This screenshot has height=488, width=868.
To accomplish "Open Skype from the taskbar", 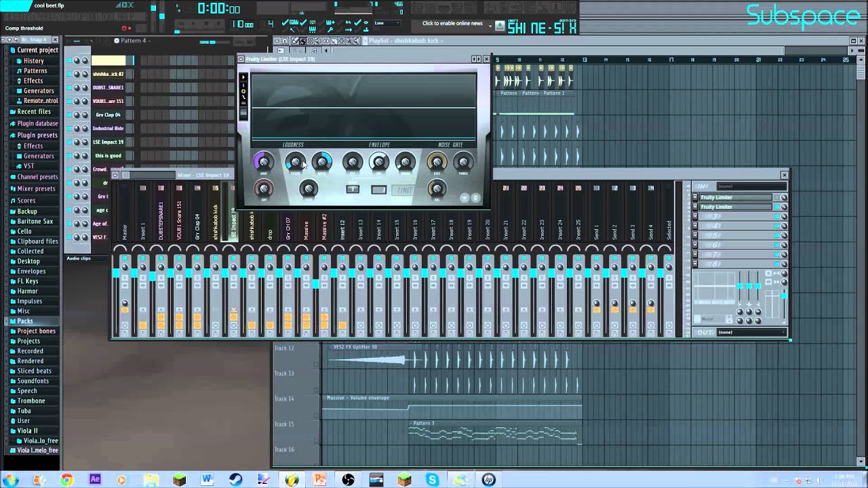I will click(x=433, y=480).
